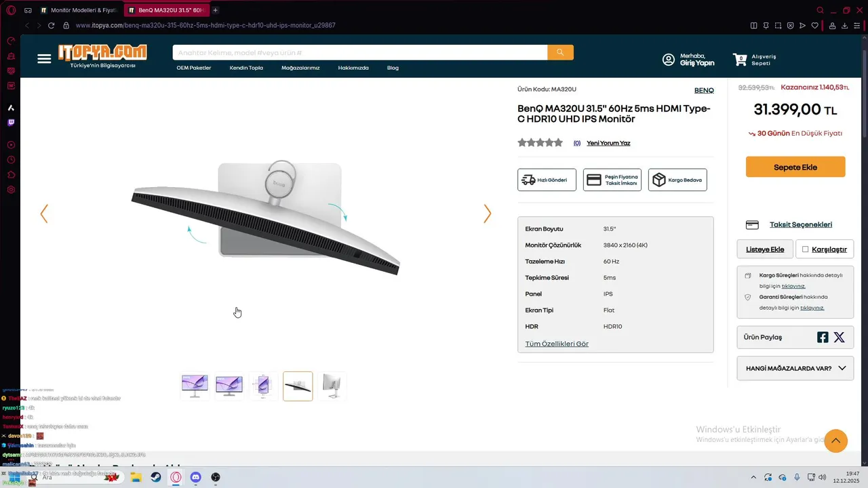Open Steam from the taskbar
Image resolution: width=868 pixels, height=488 pixels.
[155, 477]
